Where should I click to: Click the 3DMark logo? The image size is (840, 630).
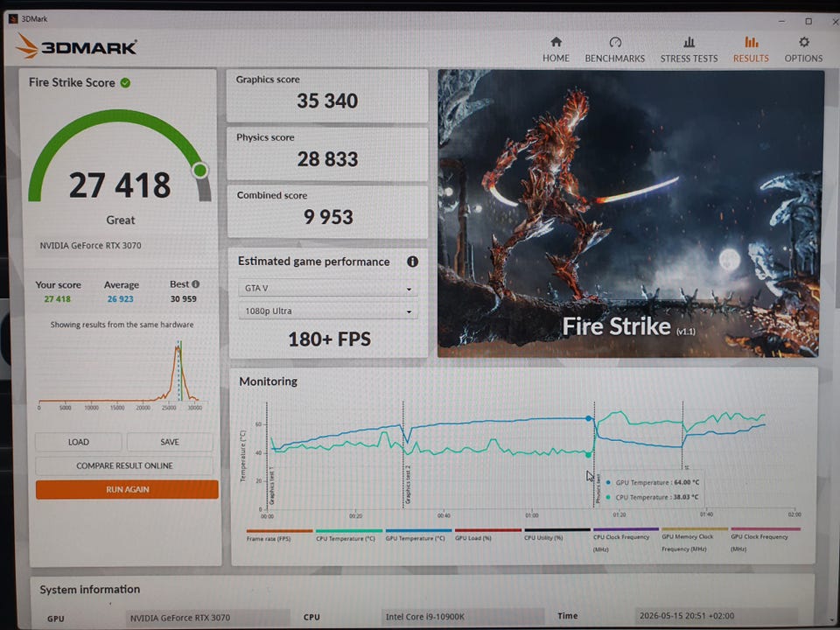coord(76,46)
